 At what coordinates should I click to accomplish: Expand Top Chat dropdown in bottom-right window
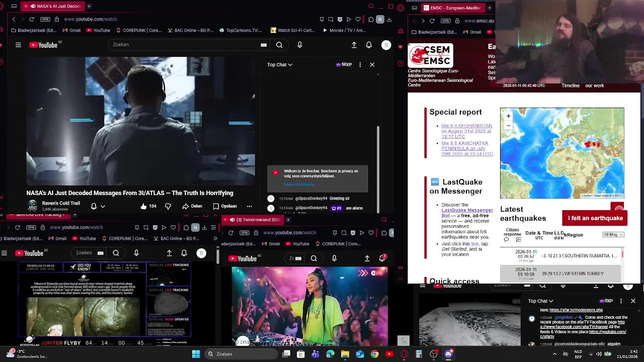541,301
